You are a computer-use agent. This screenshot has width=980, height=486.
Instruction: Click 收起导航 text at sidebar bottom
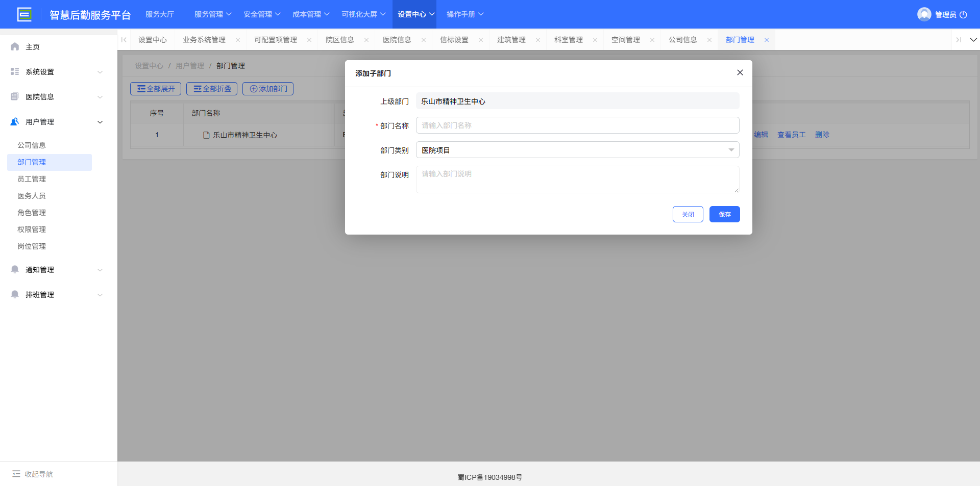39,474
